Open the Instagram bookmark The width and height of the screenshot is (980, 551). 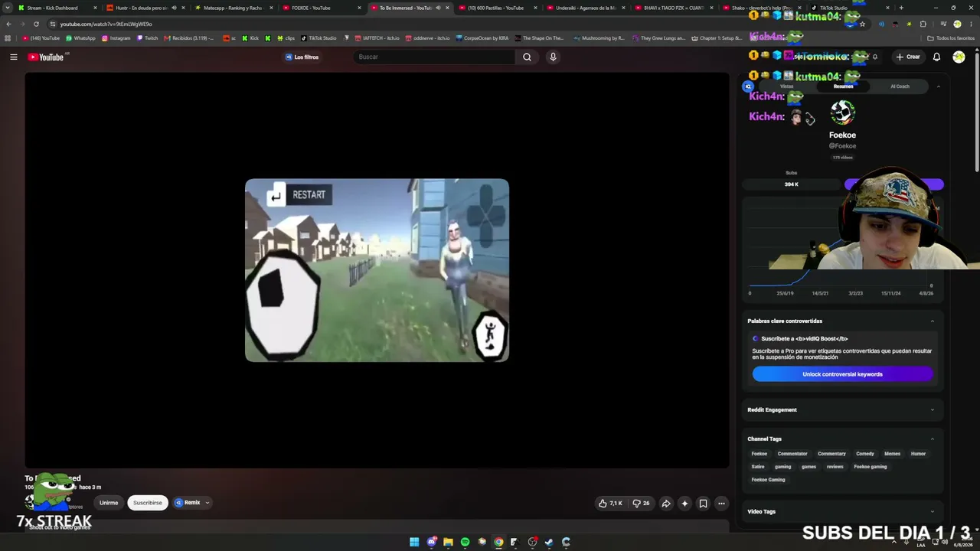(x=116, y=38)
